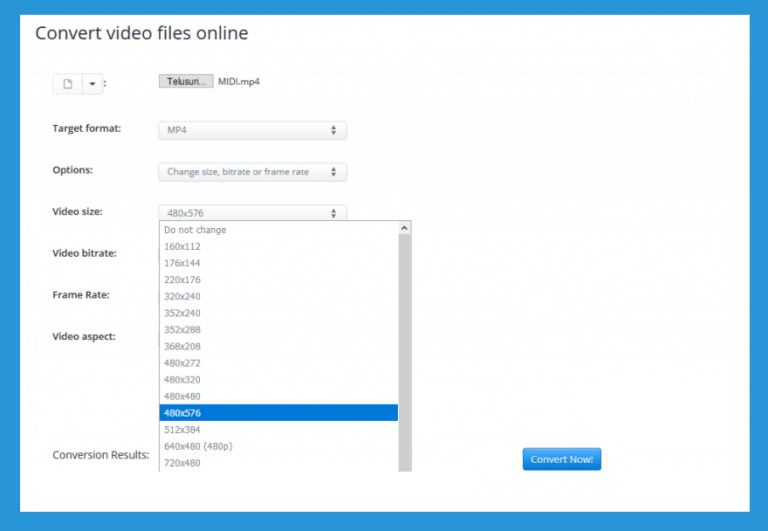Click the size list scrollbar up arrow
The height and width of the screenshot is (531, 768).
click(x=405, y=228)
